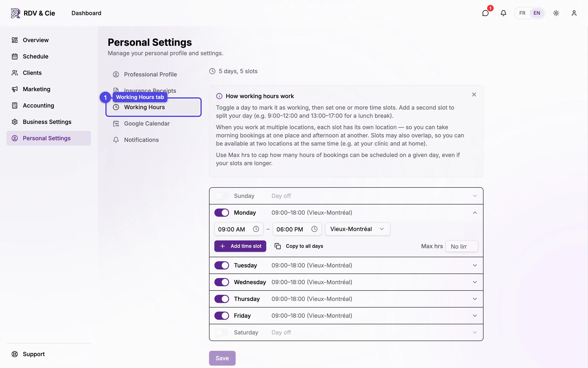
Task: Click the Professional Profile icon
Action: tap(116, 74)
